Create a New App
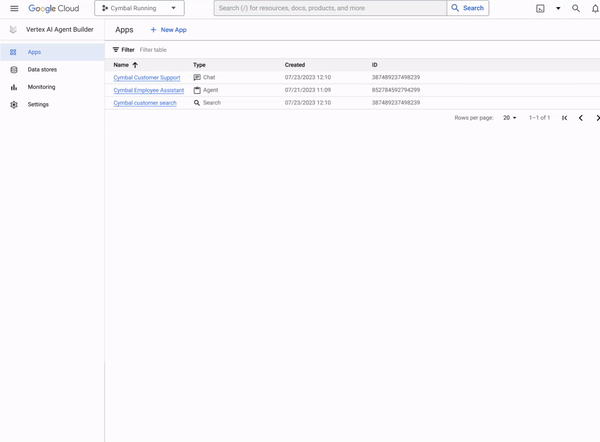This screenshot has width=600, height=442. click(x=168, y=30)
